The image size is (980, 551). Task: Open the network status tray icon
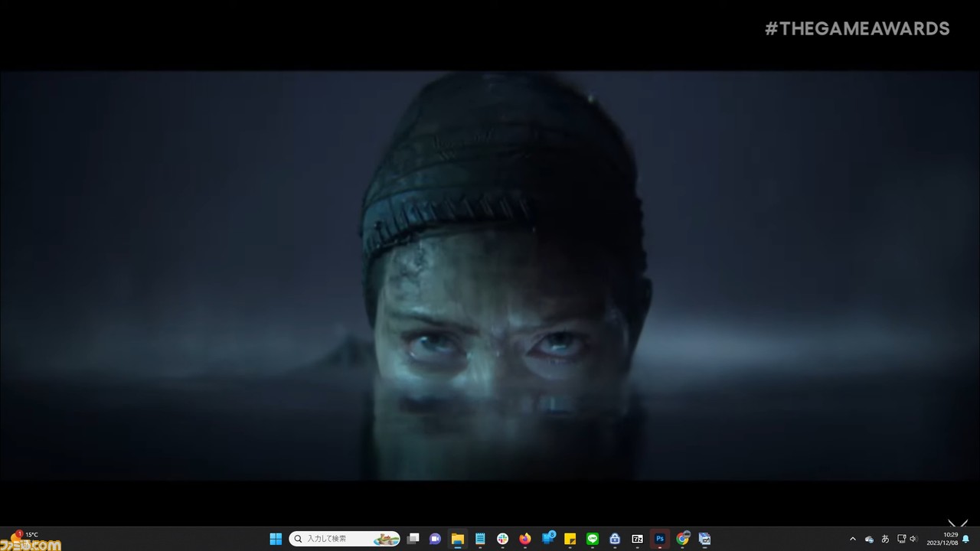tap(901, 539)
